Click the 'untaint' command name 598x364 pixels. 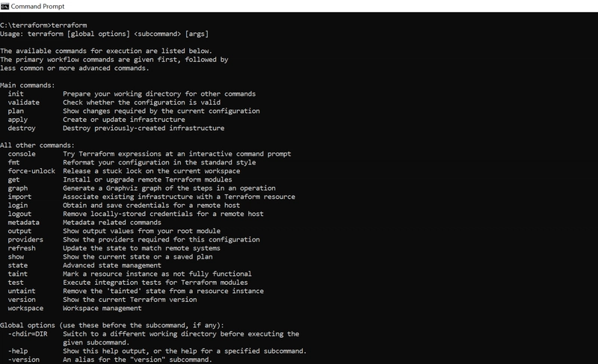22,291
